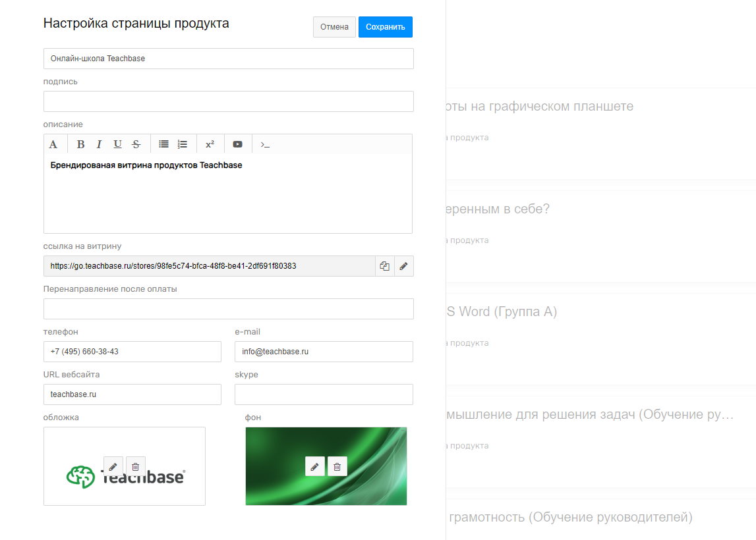Copy the storefront link
Image resolution: width=756 pixels, height=540 pixels.
coord(385,266)
